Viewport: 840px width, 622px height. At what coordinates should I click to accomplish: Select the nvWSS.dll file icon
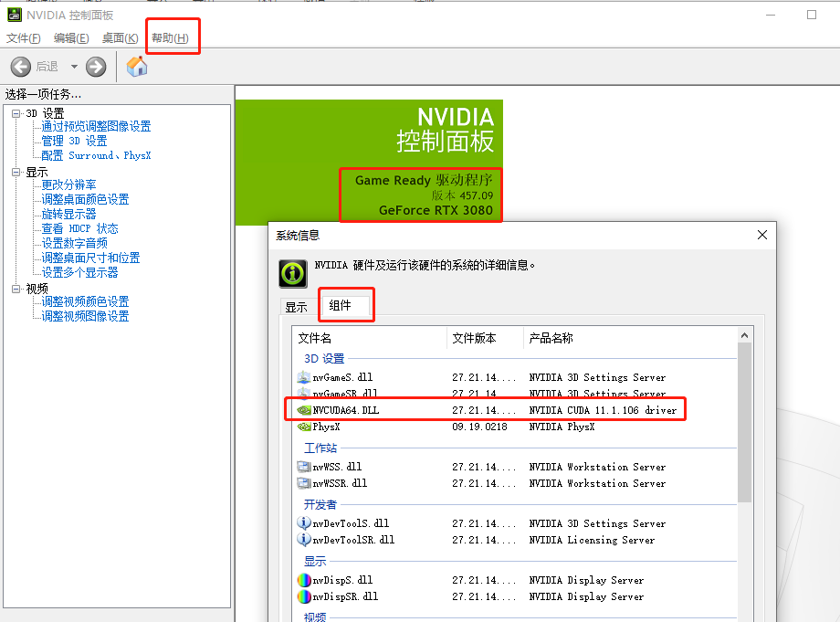(x=304, y=467)
